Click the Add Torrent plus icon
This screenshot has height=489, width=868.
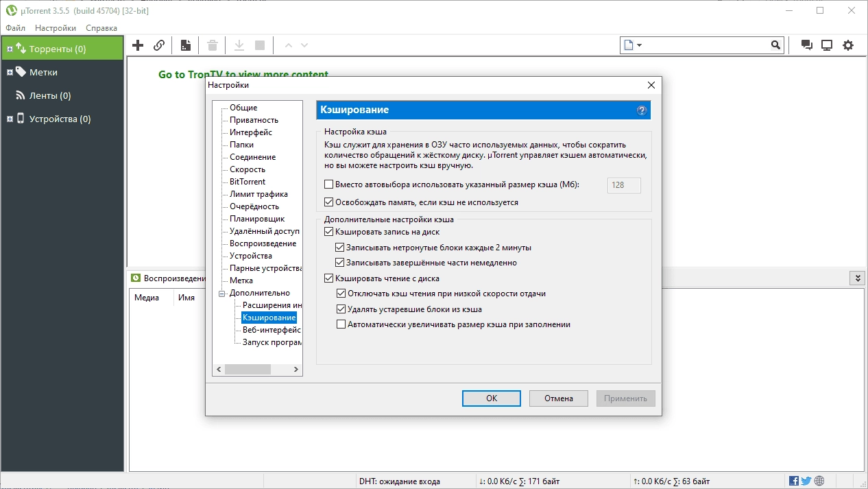(x=138, y=45)
